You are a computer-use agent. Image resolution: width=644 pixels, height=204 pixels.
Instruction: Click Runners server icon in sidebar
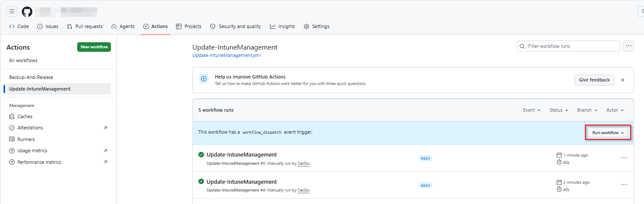[x=12, y=139]
